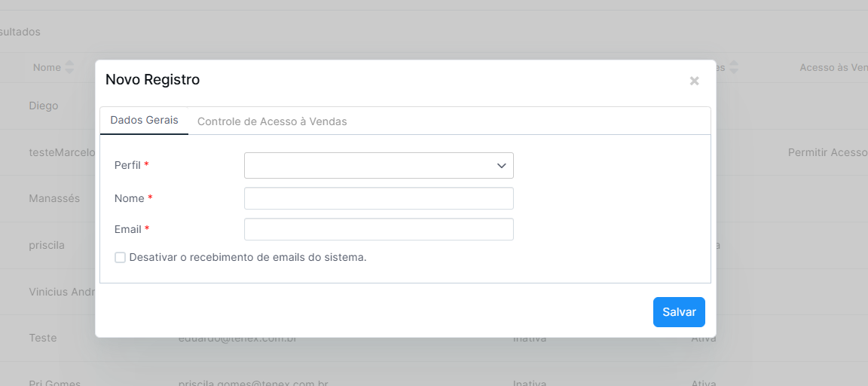Choose the priscila entry in list

pos(47,245)
